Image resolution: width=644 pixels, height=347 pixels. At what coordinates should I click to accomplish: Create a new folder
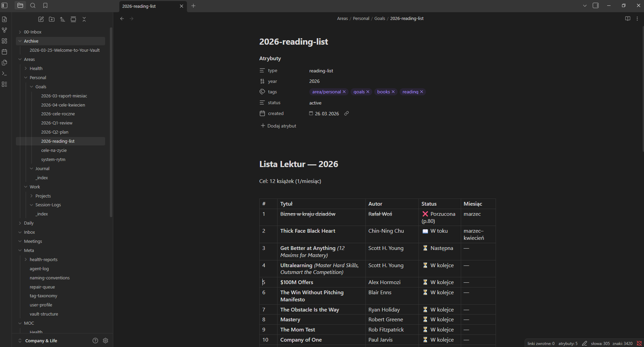pyautogui.click(x=52, y=19)
